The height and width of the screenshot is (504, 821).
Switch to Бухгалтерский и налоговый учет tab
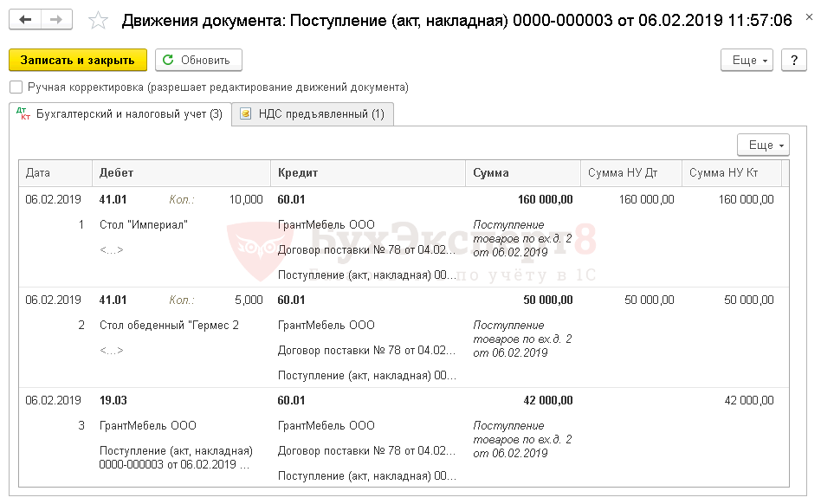coord(120,114)
